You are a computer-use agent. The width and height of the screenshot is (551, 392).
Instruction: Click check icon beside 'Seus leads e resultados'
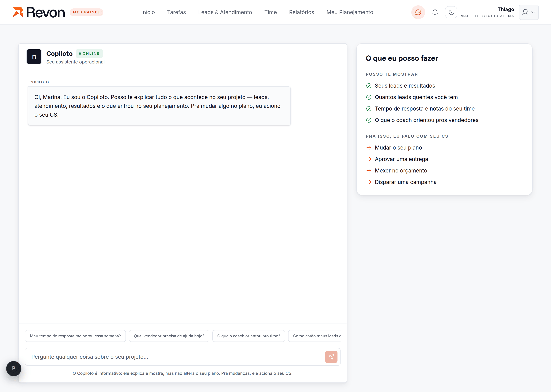369,86
